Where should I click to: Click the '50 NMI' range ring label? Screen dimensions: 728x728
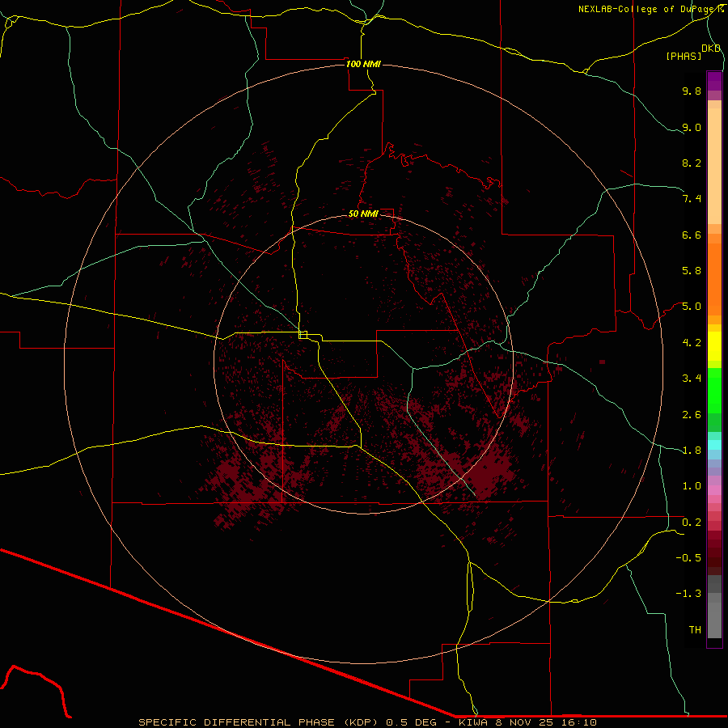coord(363,214)
